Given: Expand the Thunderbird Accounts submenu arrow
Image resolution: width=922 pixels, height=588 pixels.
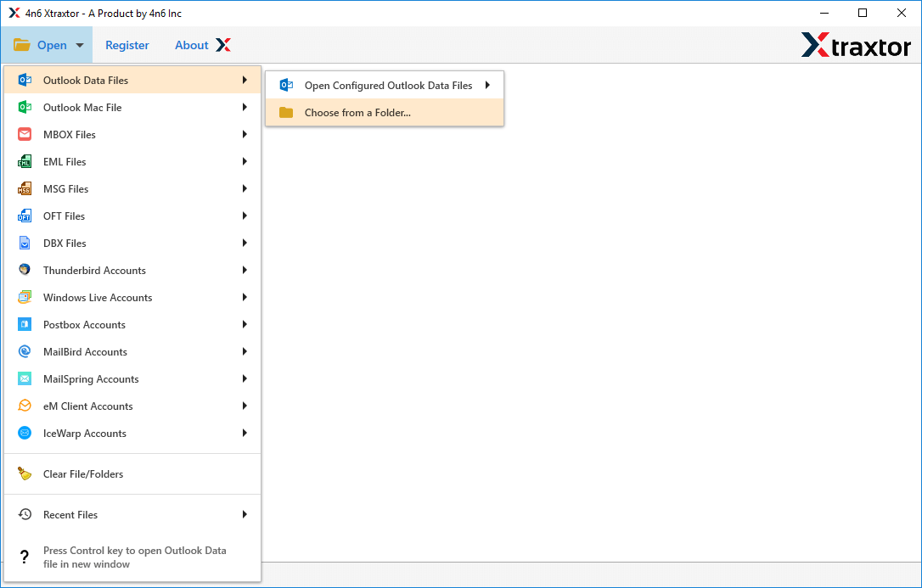Looking at the screenshot, I should (245, 270).
